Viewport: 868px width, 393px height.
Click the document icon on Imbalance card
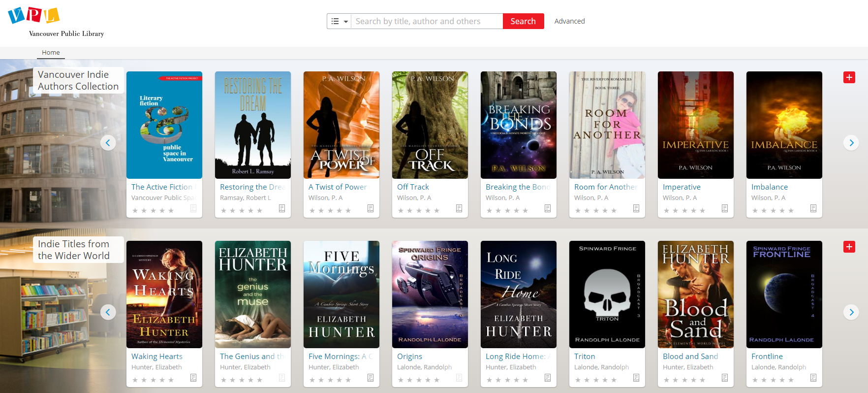[x=813, y=208]
